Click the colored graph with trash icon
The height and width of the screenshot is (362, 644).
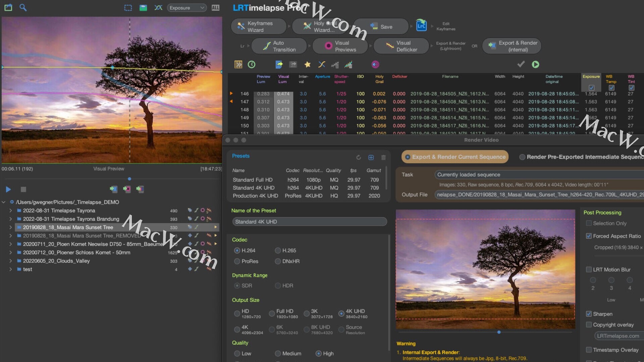[348, 64]
